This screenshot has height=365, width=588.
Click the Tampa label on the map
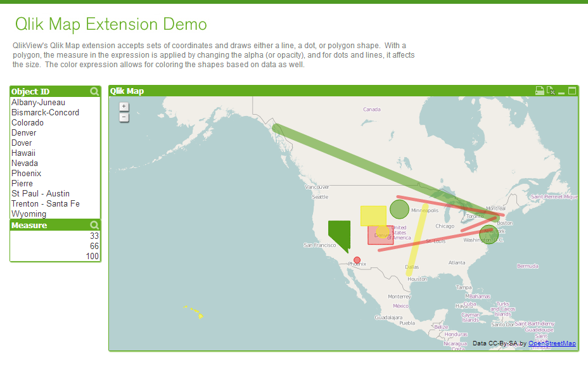464,287
